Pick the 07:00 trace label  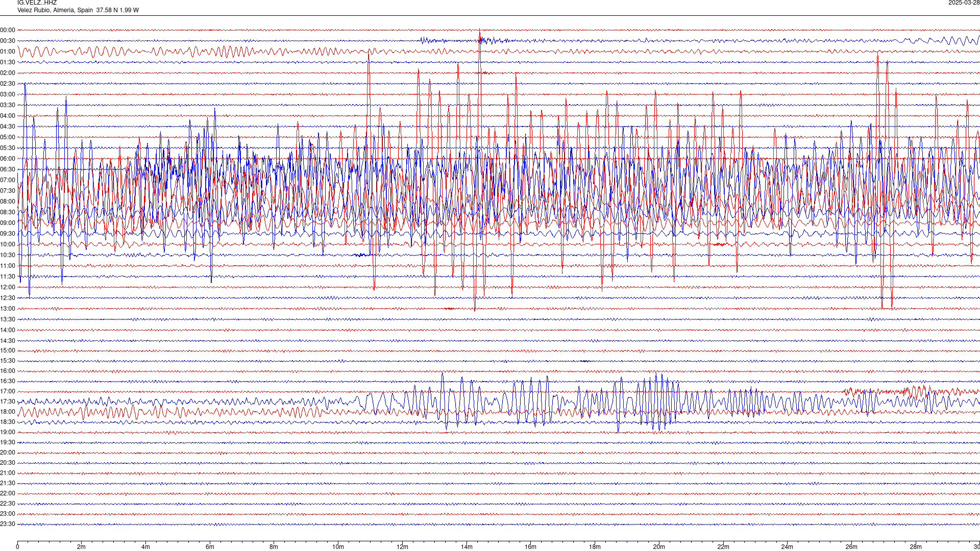click(x=8, y=180)
